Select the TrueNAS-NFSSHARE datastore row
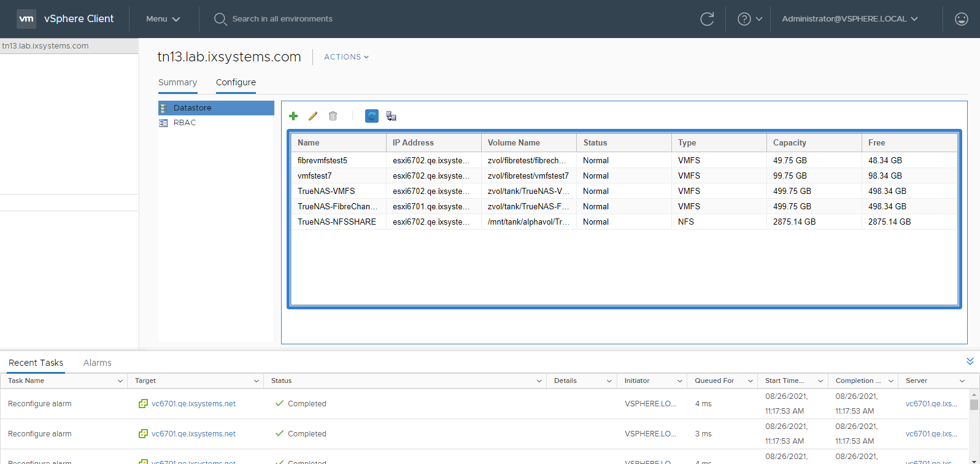The height and width of the screenshot is (464, 980). click(337, 222)
